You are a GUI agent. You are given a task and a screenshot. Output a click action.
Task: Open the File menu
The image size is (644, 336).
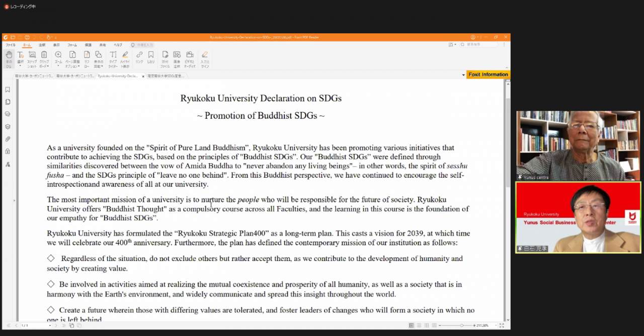tap(10, 45)
